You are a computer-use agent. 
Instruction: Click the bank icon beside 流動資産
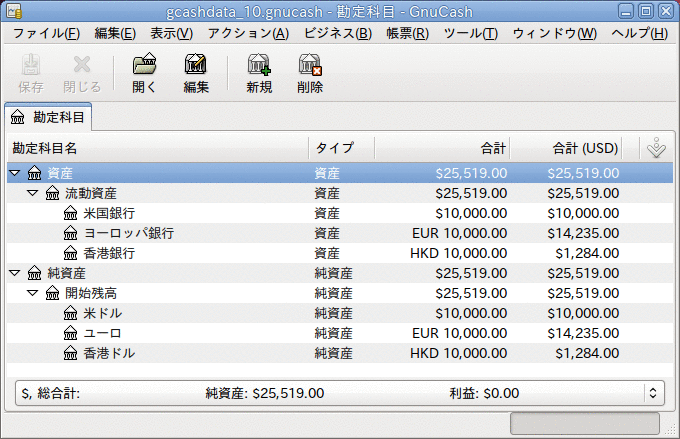52,193
